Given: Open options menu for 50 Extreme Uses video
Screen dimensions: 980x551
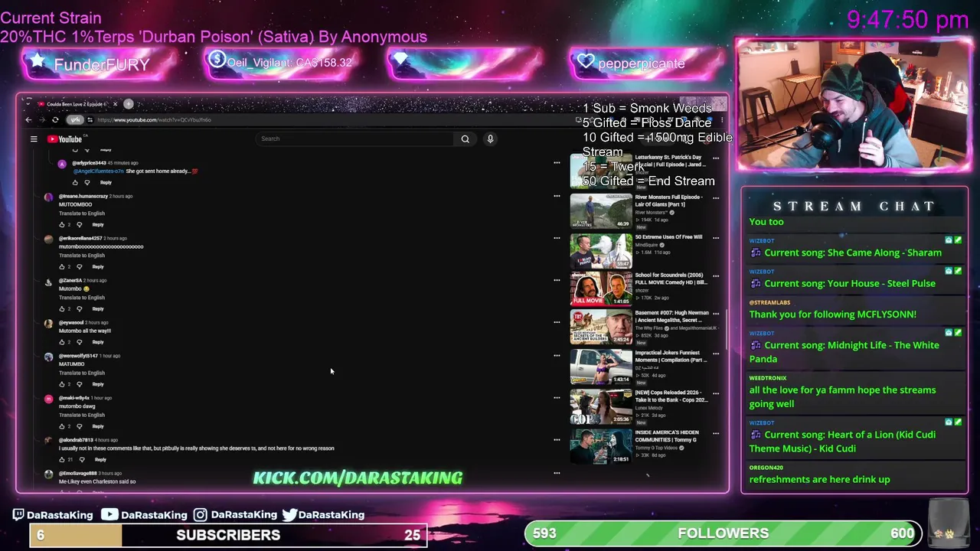Looking at the screenshot, I should [x=716, y=237].
